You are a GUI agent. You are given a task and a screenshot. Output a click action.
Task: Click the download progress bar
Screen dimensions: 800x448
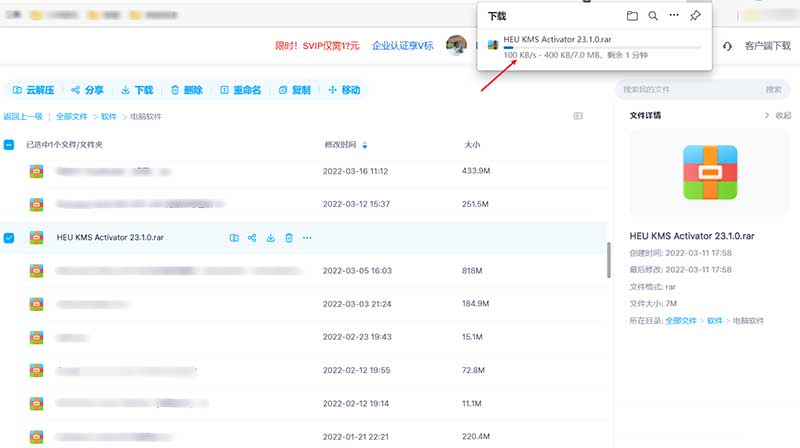coord(602,47)
